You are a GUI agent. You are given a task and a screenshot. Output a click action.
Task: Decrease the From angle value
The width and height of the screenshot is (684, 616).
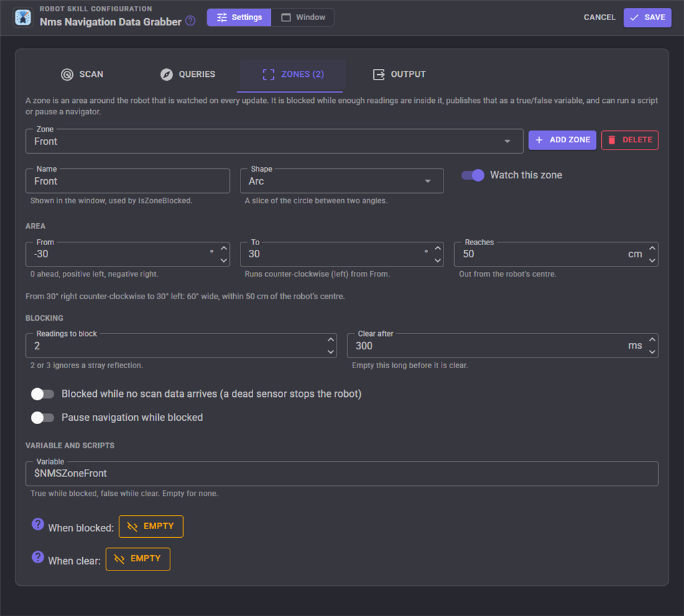coord(224,261)
